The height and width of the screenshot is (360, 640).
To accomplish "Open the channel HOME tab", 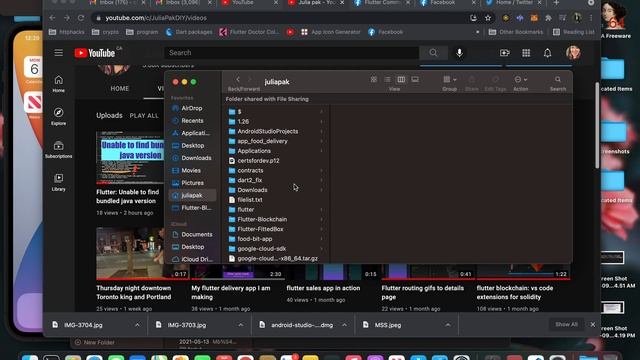I will coord(120,89).
